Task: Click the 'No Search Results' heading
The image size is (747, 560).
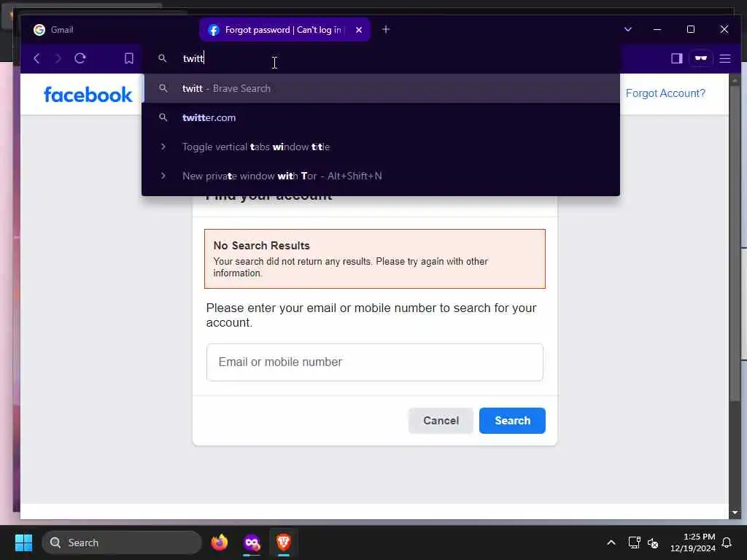Action: coord(262,245)
